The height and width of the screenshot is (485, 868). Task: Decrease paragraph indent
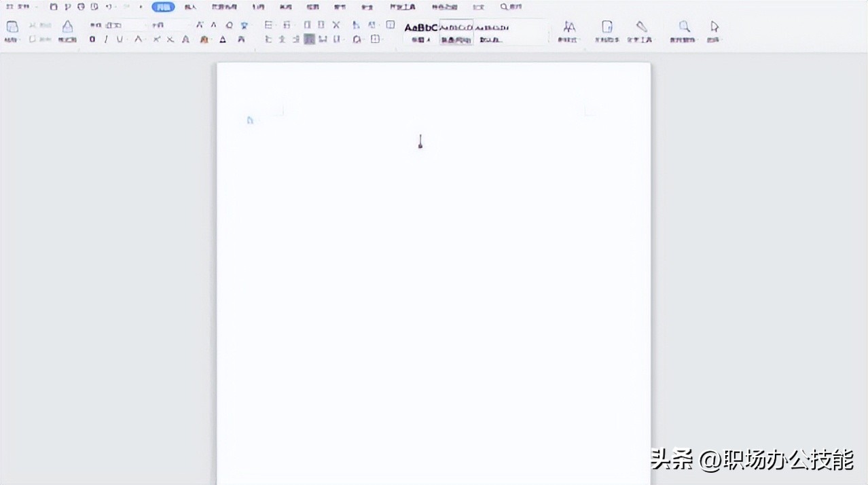click(307, 25)
